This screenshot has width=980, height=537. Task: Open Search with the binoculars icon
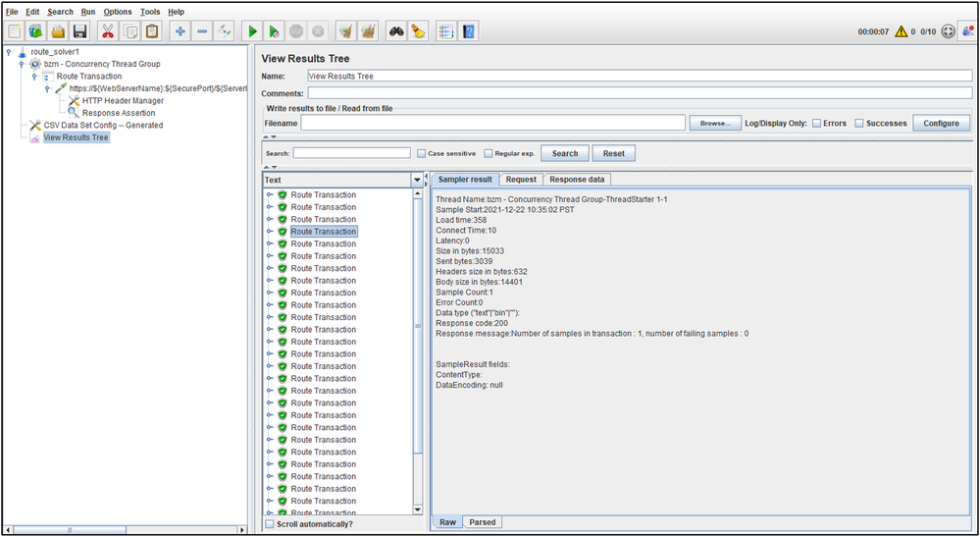pos(395,31)
